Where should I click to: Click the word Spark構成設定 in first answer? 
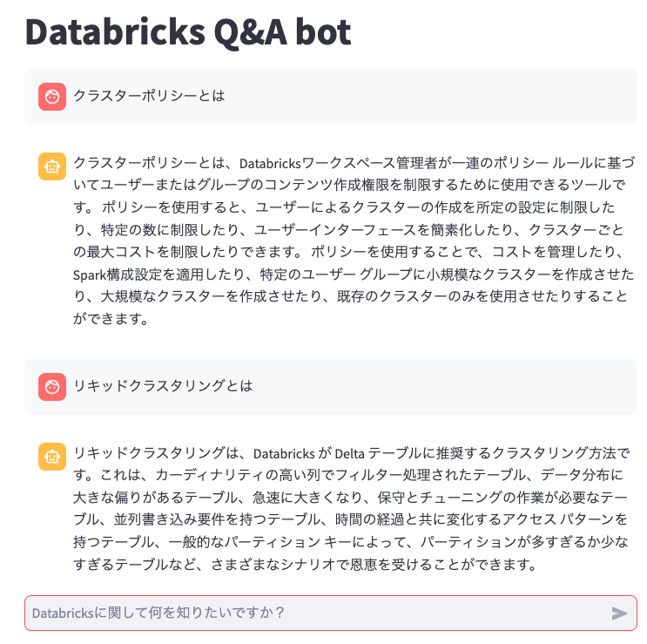click(x=114, y=275)
